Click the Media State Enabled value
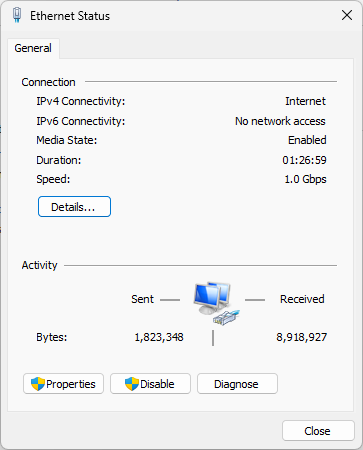 pyautogui.click(x=307, y=140)
